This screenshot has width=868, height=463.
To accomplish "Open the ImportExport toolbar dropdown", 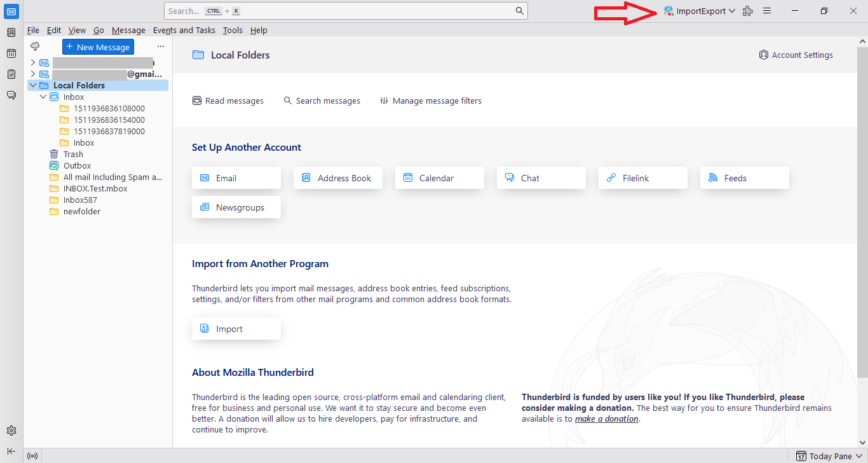I will pyautogui.click(x=700, y=11).
